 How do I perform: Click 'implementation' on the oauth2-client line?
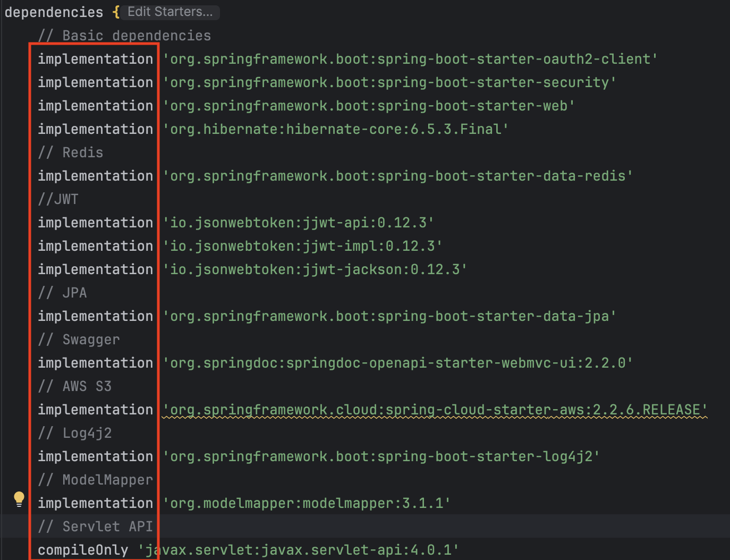pyautogui.click(x=96, y=59)
